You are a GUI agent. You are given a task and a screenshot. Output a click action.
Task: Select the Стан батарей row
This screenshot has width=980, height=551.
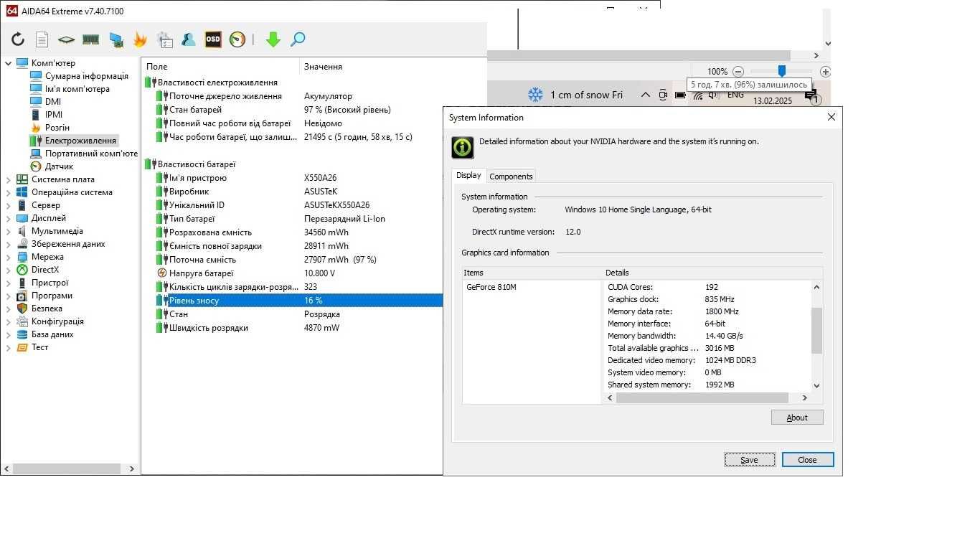pos(292,110)
